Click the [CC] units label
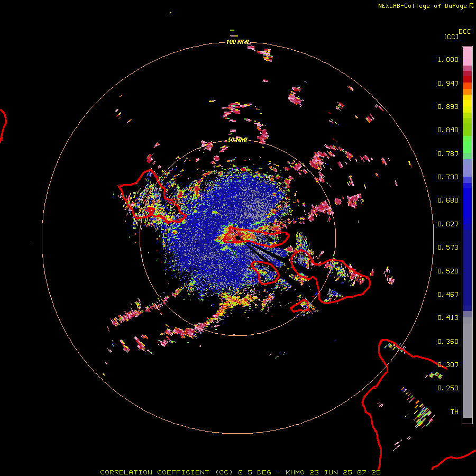476x476 pixels. (x=451, y=36)
